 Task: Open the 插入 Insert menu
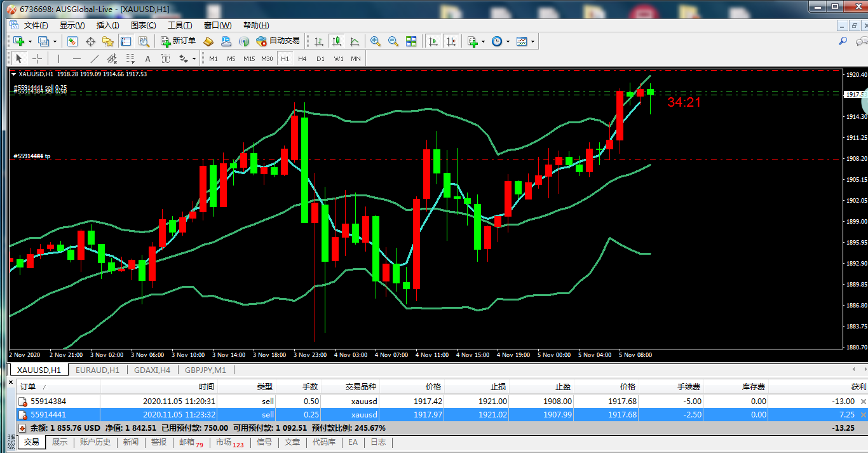click(x=107, y=25)
